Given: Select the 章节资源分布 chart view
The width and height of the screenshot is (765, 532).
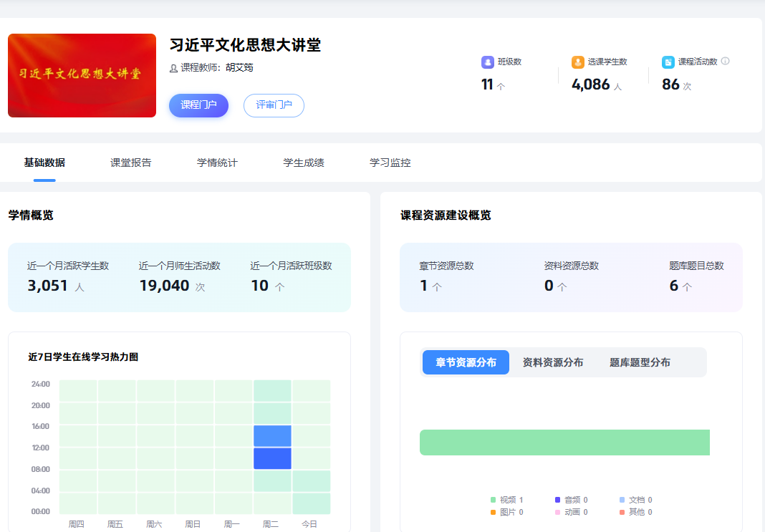Looking at the screenshot, I should (466, 362).
